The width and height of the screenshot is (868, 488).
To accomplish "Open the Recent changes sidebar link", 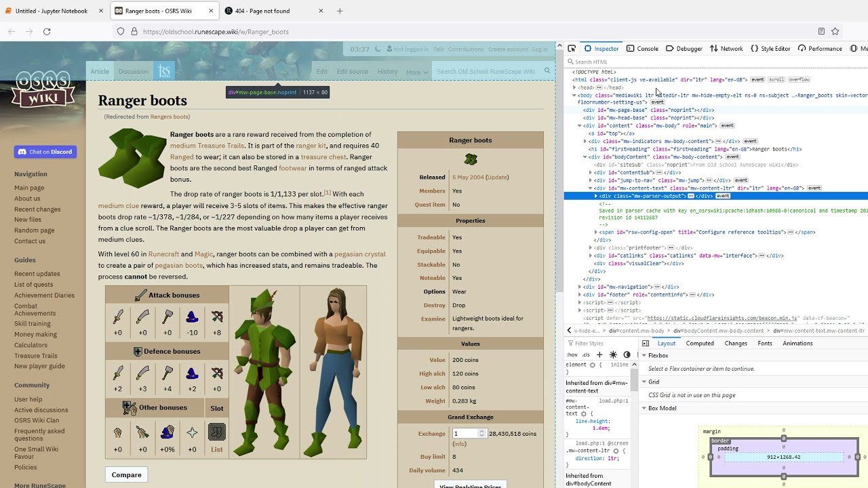I will 37,209.
